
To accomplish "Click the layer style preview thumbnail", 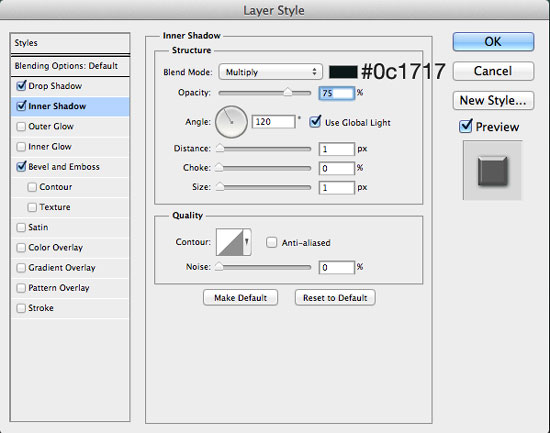I will coord(492,171).
